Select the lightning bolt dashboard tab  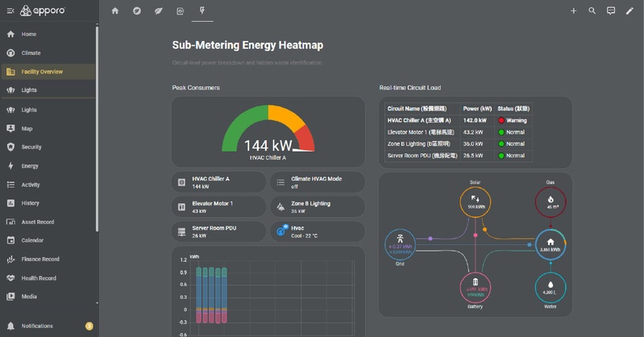(x=202, y=10)
